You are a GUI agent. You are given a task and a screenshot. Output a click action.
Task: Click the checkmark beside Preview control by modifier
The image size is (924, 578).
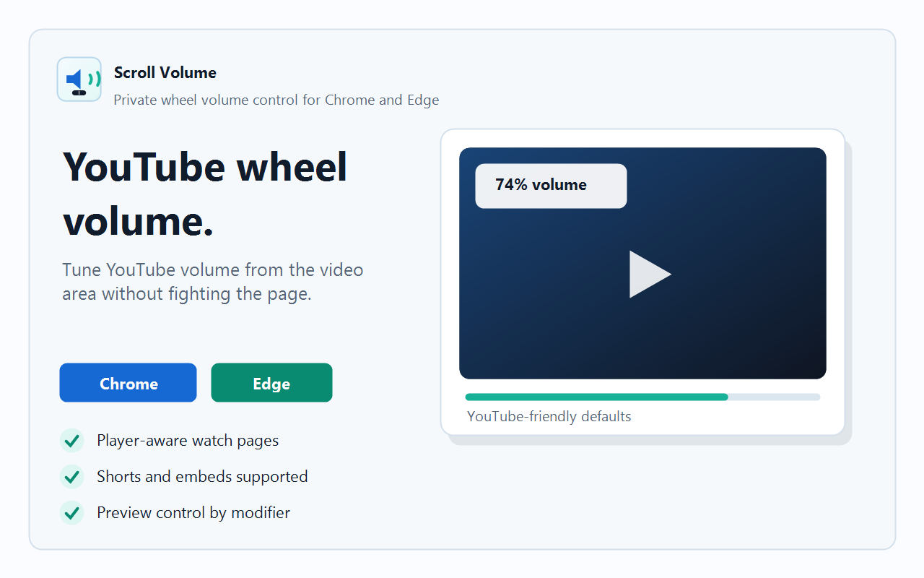point(71,512)
